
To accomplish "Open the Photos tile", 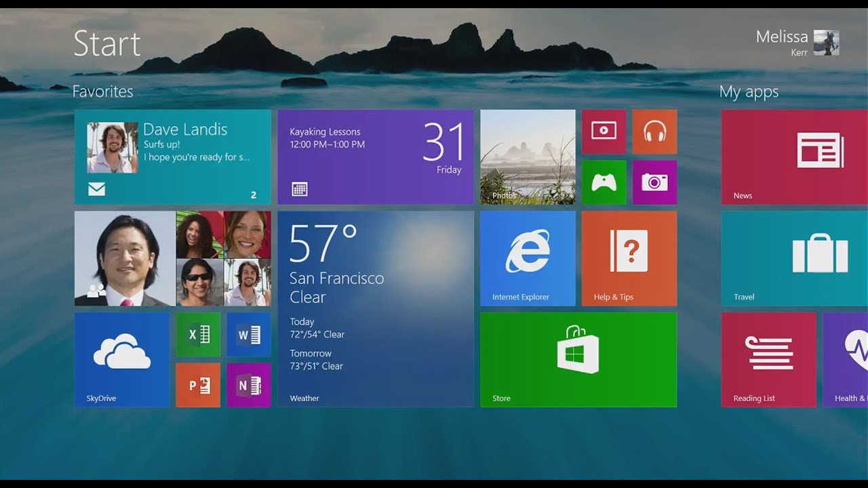I will click(x=528, y=157).
